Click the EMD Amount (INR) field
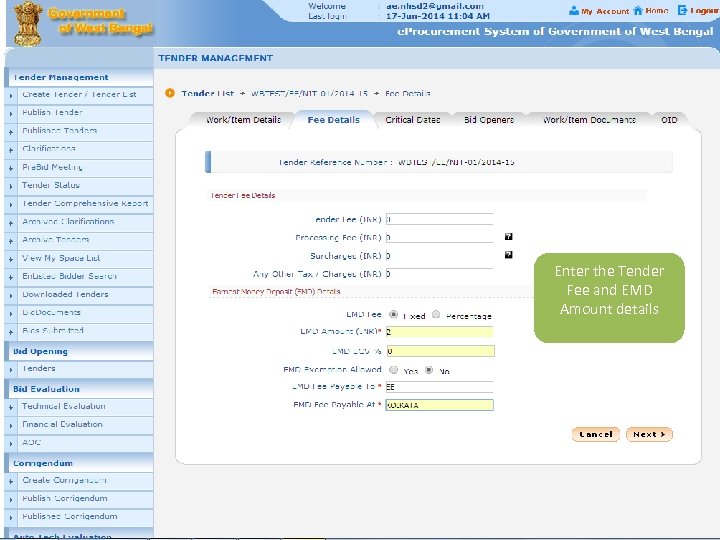 coord(439,332)
